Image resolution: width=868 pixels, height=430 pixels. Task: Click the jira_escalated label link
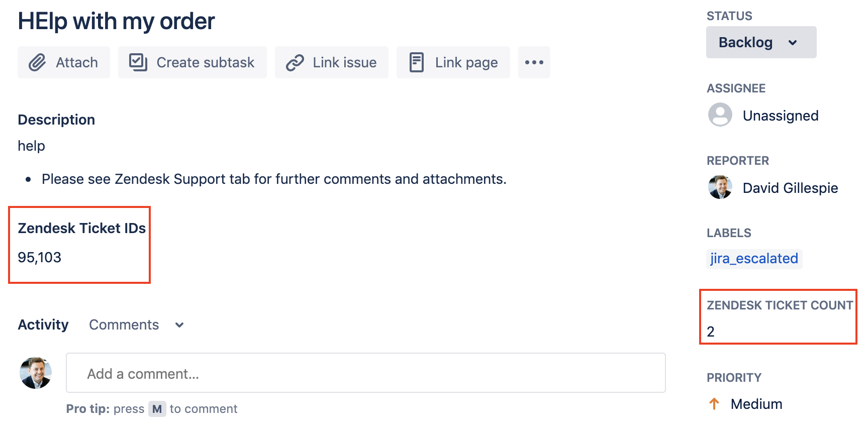pos(754,259)
